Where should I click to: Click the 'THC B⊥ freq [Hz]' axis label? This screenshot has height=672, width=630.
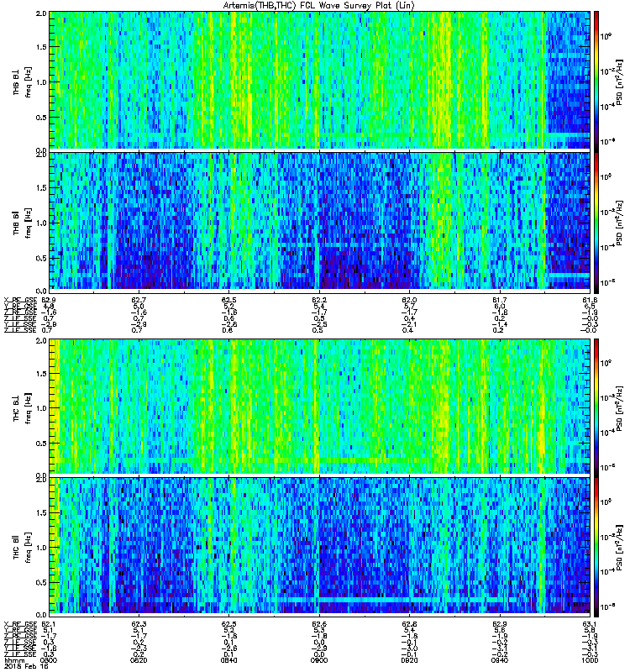[22, 408]
